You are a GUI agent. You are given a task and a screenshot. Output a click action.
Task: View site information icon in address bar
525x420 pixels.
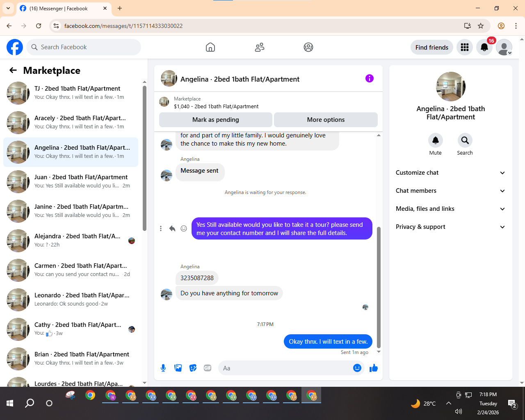(x=56, y=26)
